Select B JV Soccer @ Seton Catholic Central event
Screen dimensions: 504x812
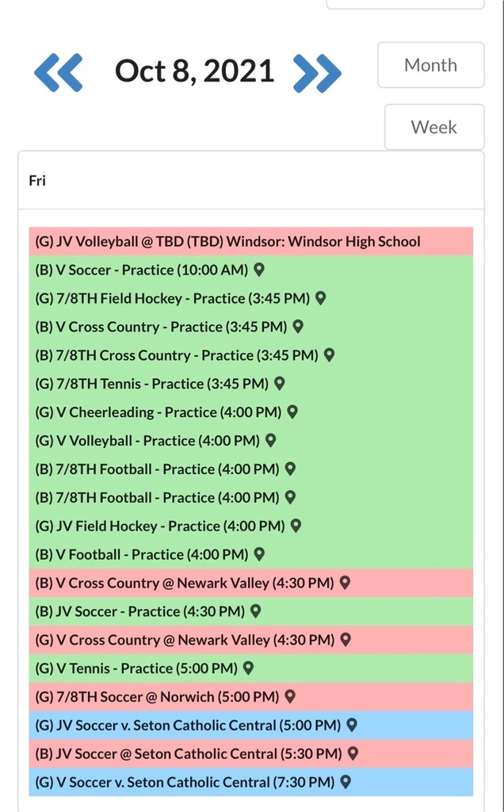(251, 753)
